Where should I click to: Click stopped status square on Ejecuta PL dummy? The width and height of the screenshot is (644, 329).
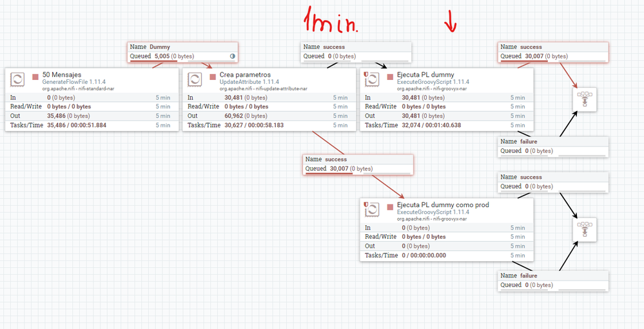390,77
